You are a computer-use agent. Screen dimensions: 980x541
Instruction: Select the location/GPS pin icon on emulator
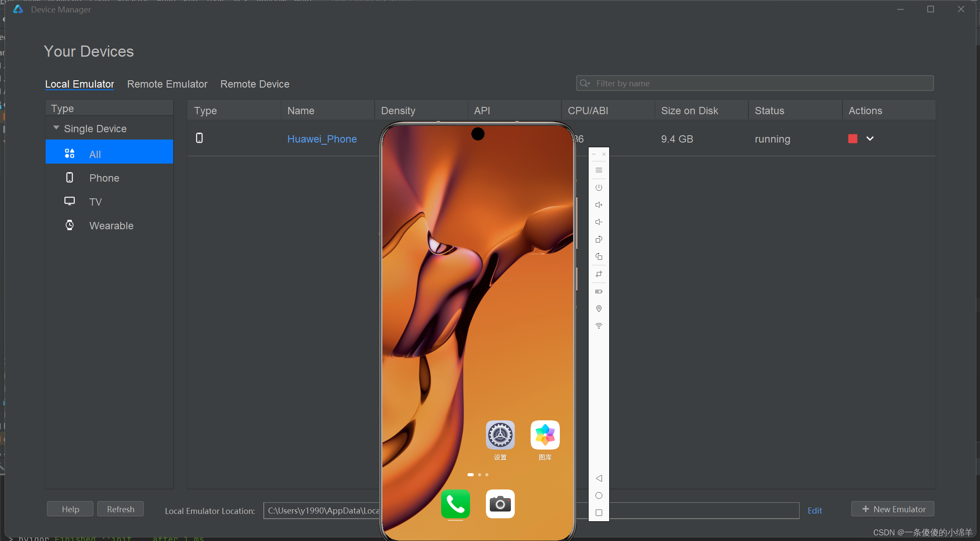point(599,308)
